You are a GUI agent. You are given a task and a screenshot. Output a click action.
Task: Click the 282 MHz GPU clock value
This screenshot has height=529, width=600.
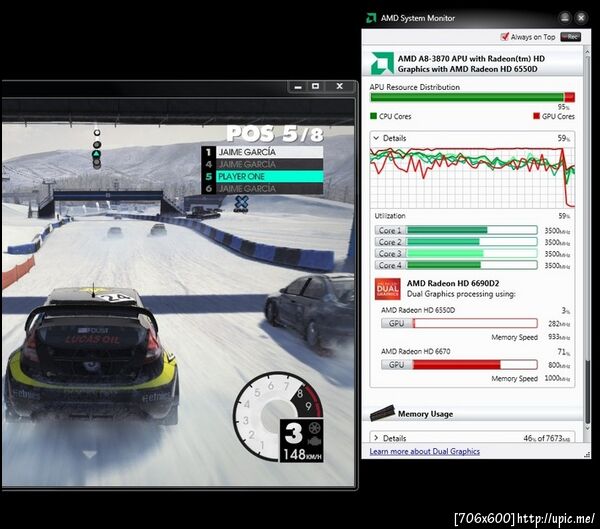pos(559,324)
